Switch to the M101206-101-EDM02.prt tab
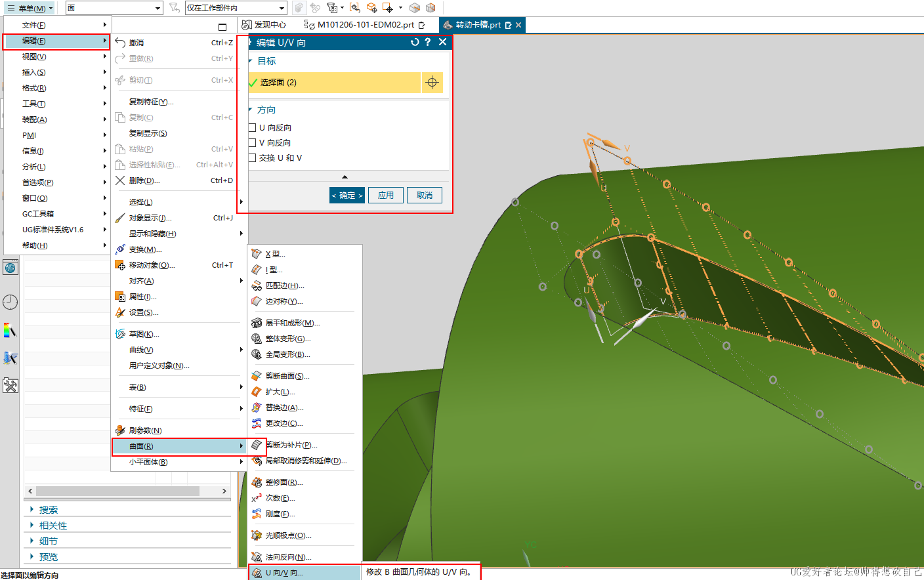 pos(365,25)
